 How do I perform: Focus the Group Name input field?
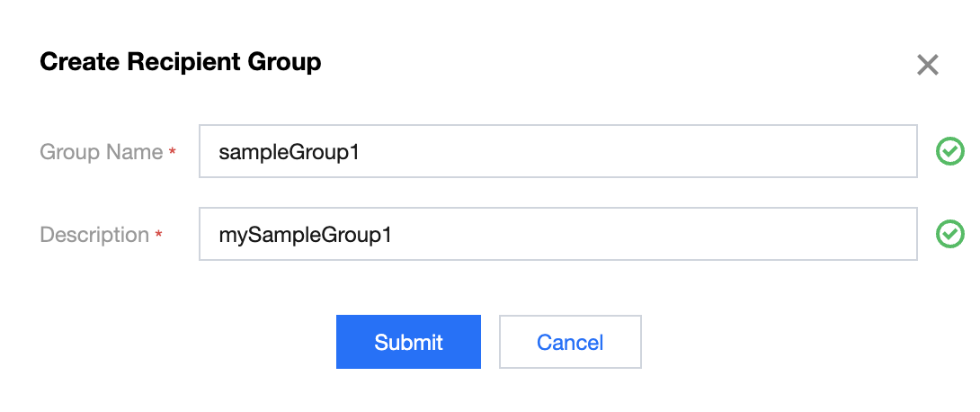pos(557,152)
